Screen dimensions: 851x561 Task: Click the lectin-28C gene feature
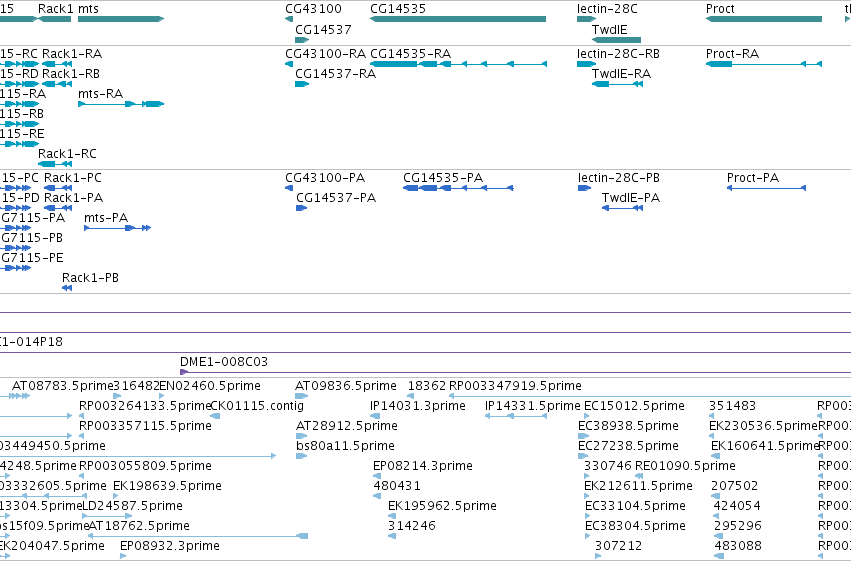[586, 19]
